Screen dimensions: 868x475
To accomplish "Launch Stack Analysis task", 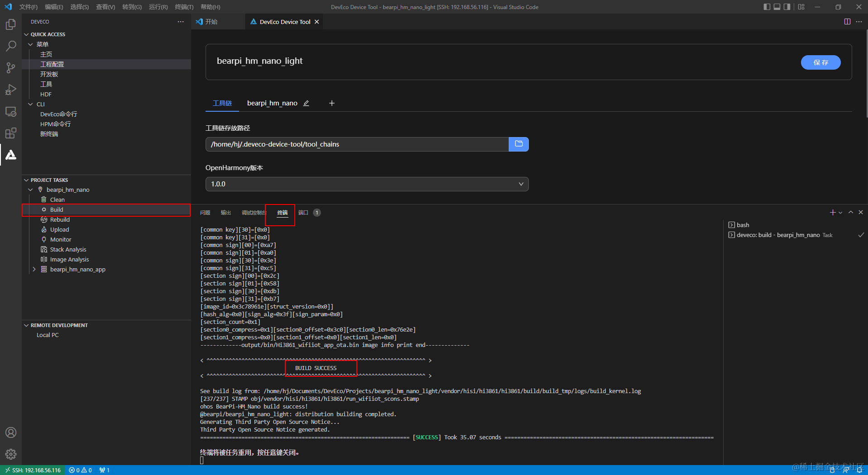I will pos(106,250).
